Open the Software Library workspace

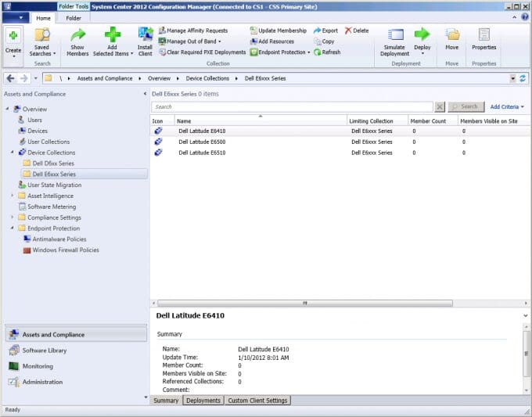45,350
